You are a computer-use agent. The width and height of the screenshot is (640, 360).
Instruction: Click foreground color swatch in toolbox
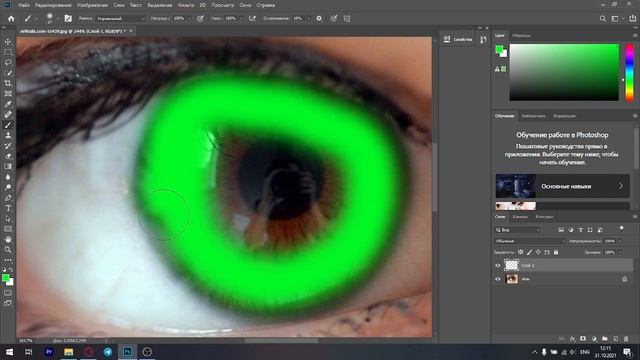[x=6, y=278]
